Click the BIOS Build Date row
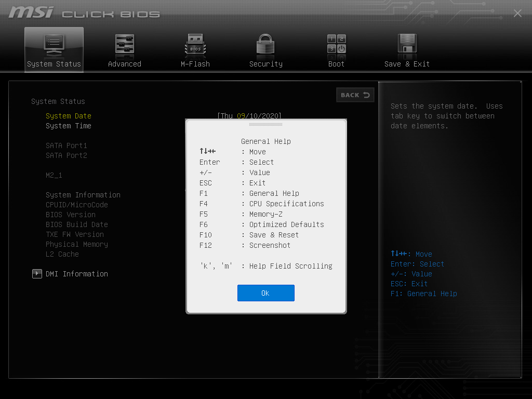532x399 pixels. pos(77,224)
